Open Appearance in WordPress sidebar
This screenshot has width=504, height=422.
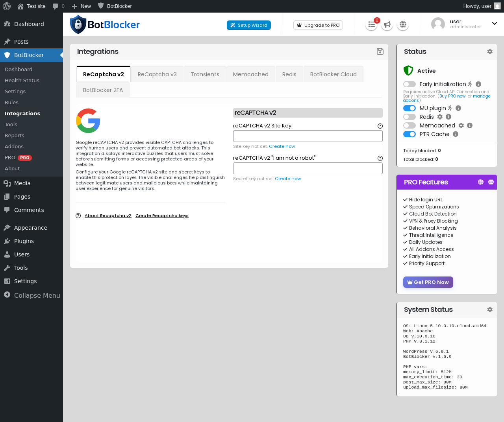[31, 228]
